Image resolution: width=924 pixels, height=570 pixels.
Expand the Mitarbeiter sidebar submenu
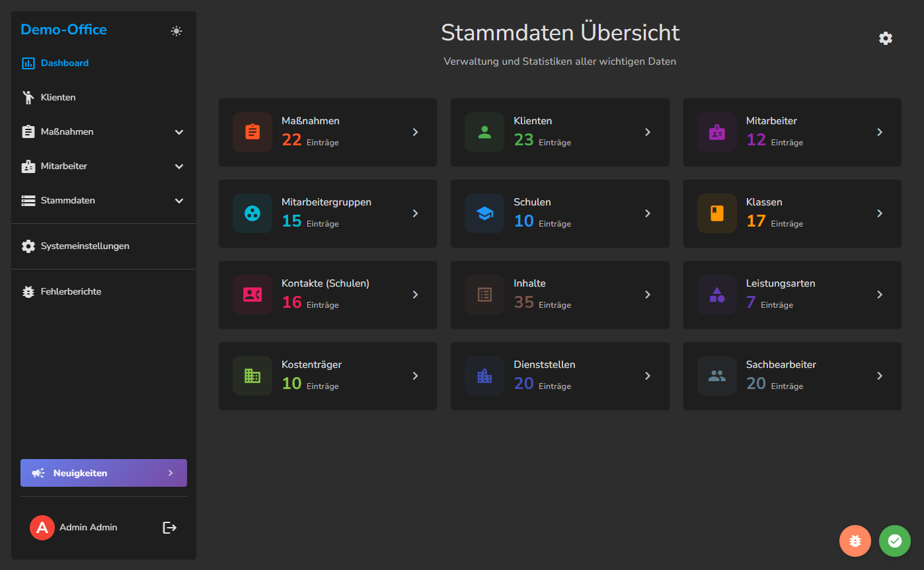pyautogui.click(x=178, y=166)
